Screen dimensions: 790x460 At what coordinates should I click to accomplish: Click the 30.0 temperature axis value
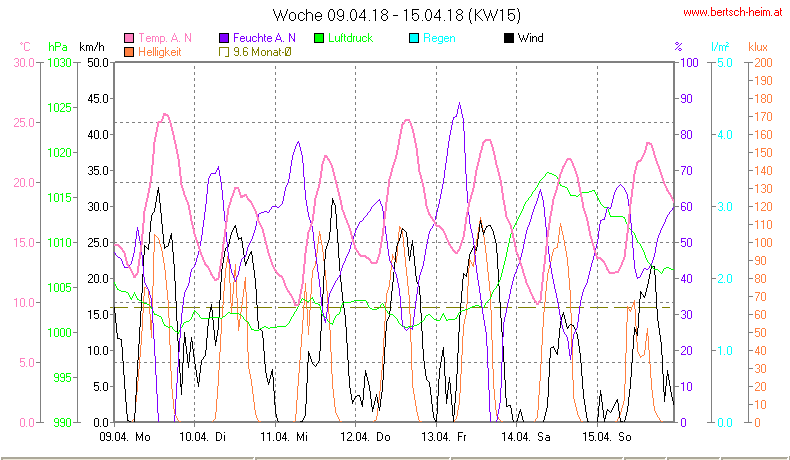click(24, 63)
